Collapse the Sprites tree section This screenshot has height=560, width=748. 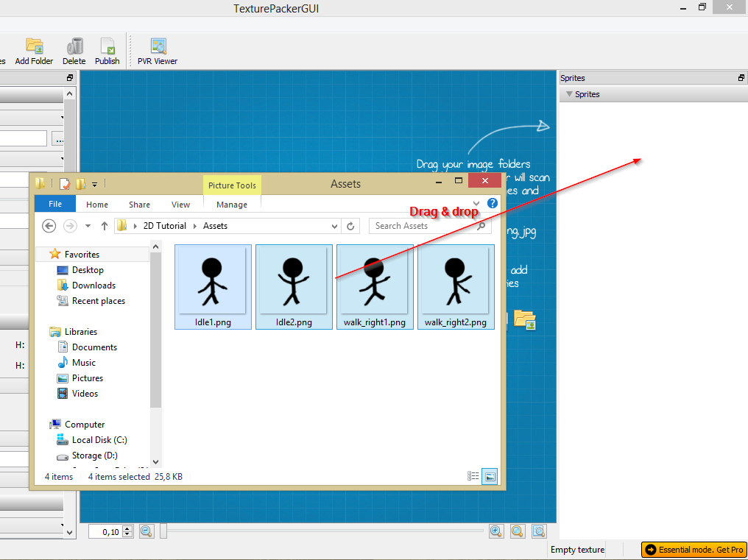[569, 94]
